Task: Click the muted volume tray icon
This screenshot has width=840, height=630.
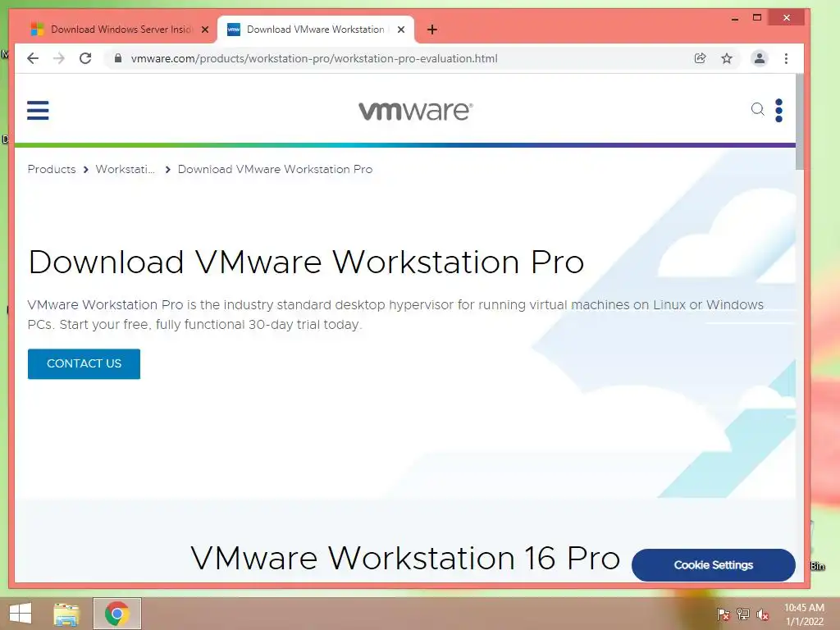Action: [762, 614]
